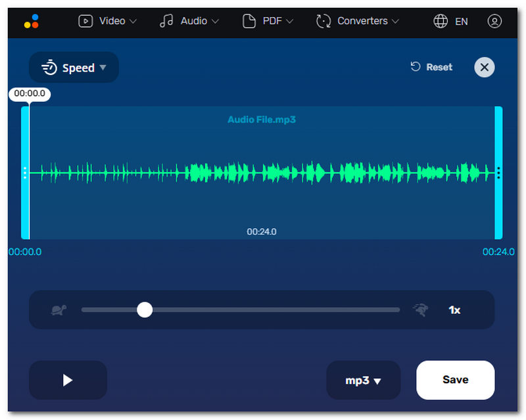The width and height of the screenshot is (526, 420).
Task: Click the 00:00.0 playhead time marker
Action: click(30, 93)
